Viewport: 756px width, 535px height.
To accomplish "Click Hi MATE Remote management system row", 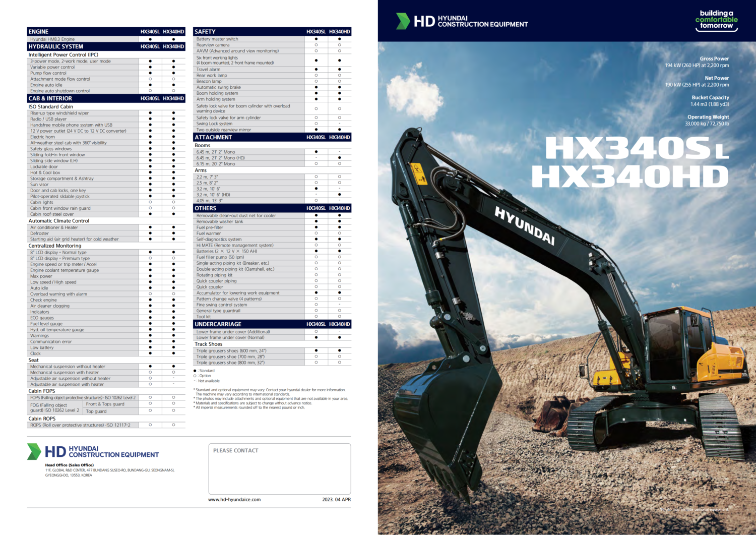I will coord(272,245).
